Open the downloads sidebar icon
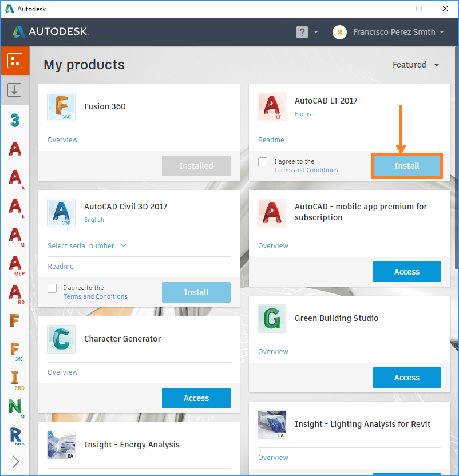Image resolution: width=459 pixels, height=476 pixels. coord(14,90)
